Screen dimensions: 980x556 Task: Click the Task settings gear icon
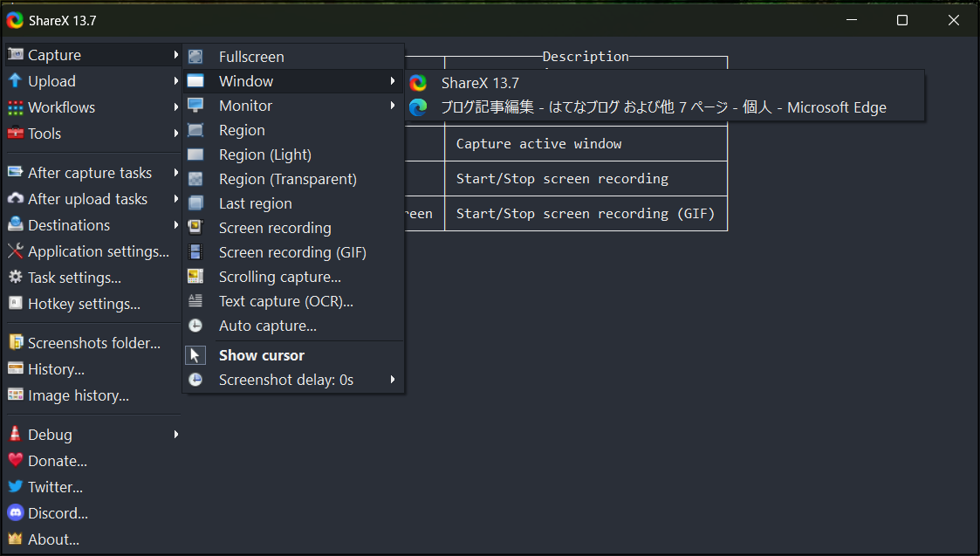[x=16, y=277]
